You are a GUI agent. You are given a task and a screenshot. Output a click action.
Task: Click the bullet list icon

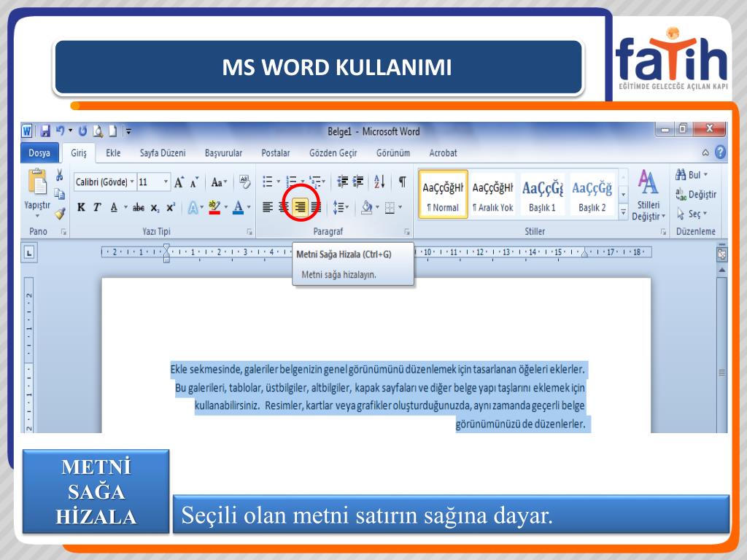[x=268, y=182]
